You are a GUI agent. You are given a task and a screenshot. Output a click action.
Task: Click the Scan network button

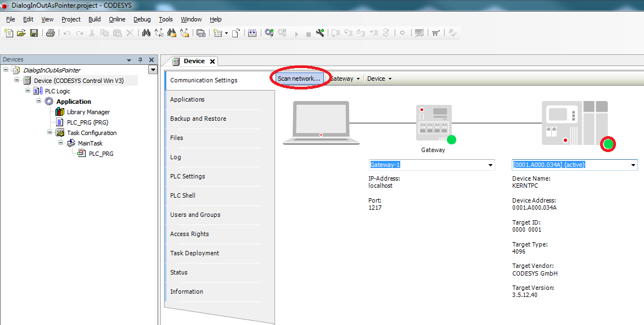(x=299, y=79)
